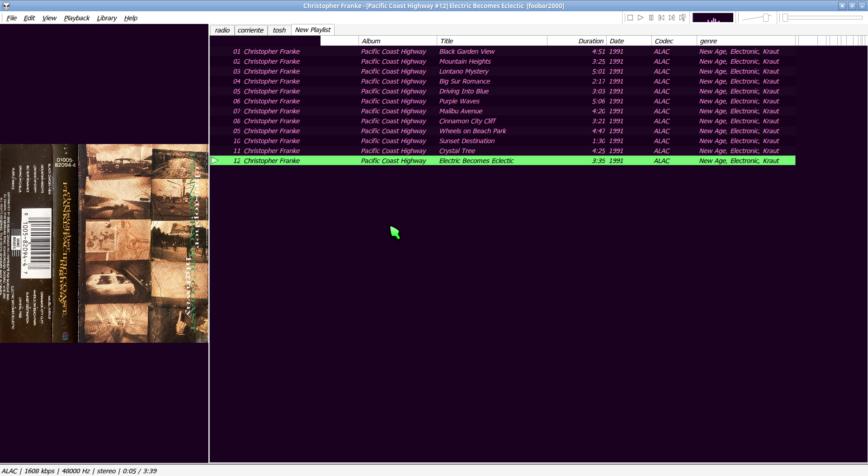Sort by the Duration column header

(x=577, y=41)
